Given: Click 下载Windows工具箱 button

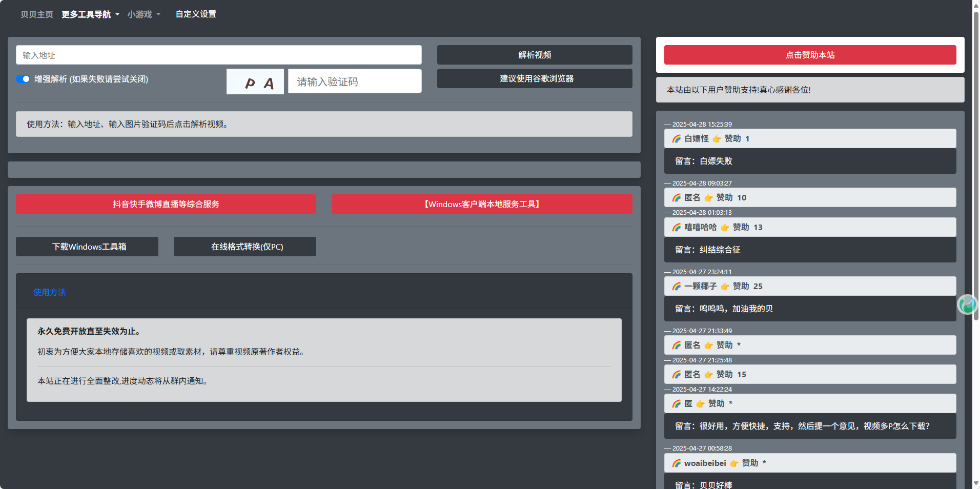Looking at the screenshot, I should point(87,247).
